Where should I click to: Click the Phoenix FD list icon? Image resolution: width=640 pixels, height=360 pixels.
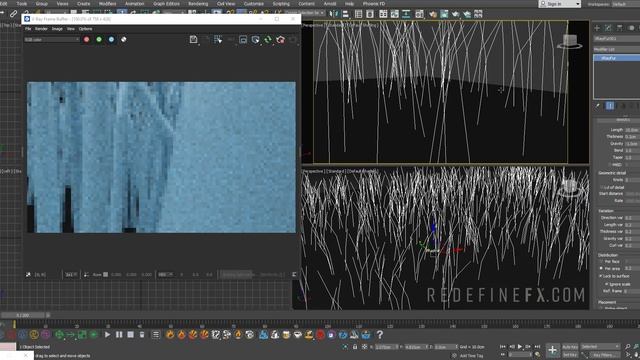tap(156, 335)
